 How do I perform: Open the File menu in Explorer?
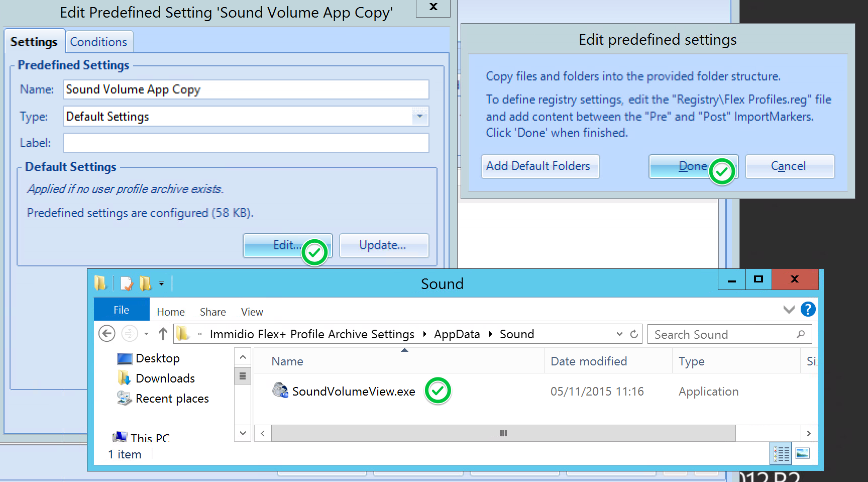click(x=122, y=310)
